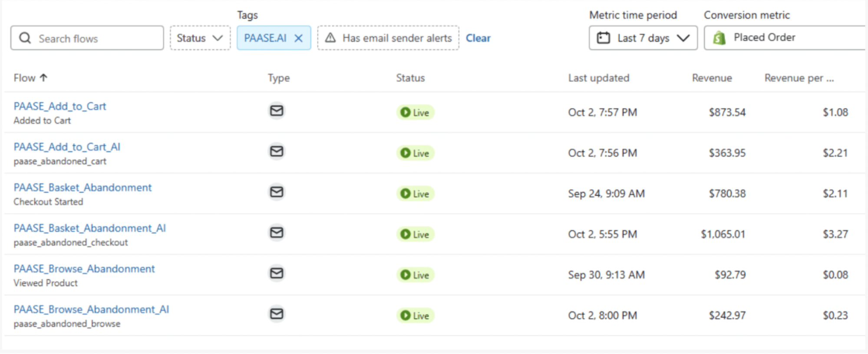Screen dimensions: 868x354
Task: Click the email icon for PAASE_Add_to_Cart_AI row
Action: tap(277, 151)
